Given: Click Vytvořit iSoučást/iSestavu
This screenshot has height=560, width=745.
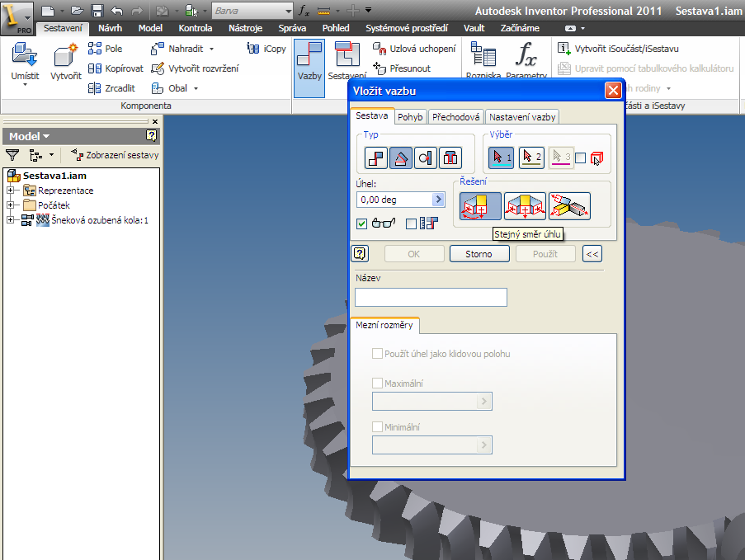Looking at the screenshot, I should point(618,49).
